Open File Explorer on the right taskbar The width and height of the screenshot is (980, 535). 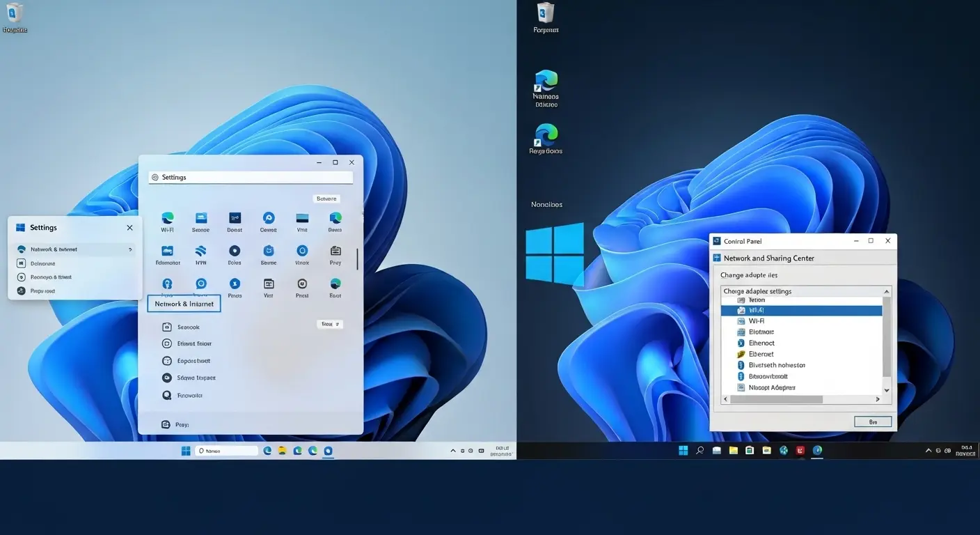coord(734,450)
